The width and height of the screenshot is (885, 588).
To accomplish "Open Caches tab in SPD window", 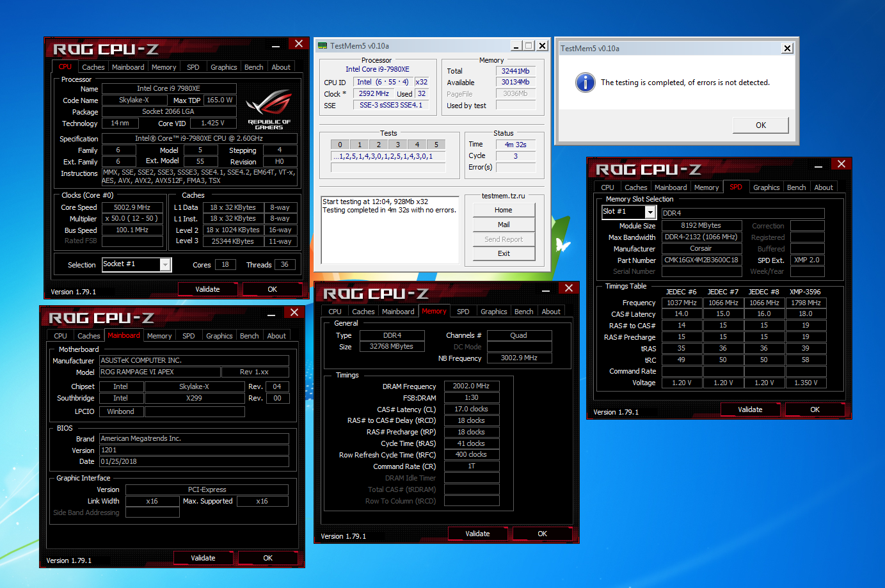I will [635, 187].
